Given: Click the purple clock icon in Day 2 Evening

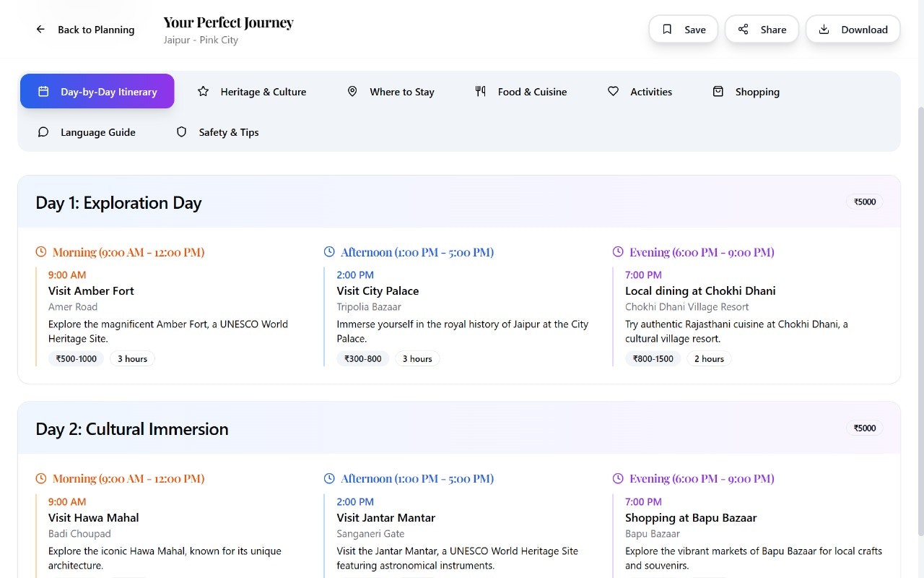Looking at the screenshot, I should (618, 478).
